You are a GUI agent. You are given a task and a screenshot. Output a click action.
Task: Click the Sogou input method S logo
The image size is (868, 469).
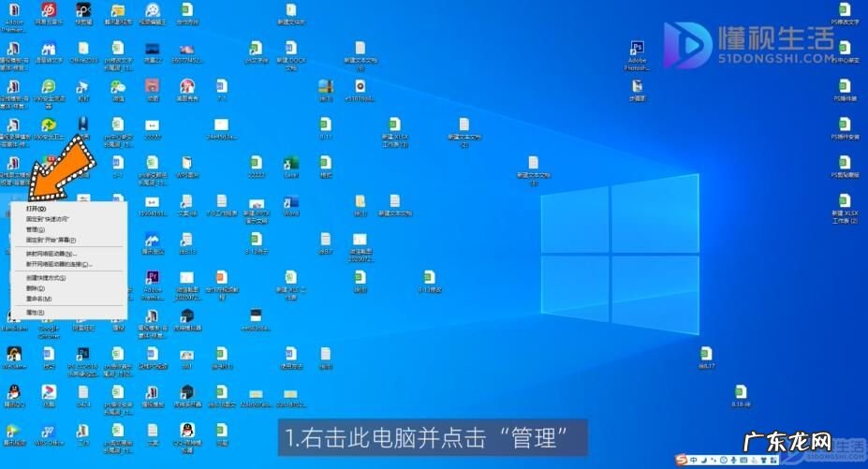(682, 460)
